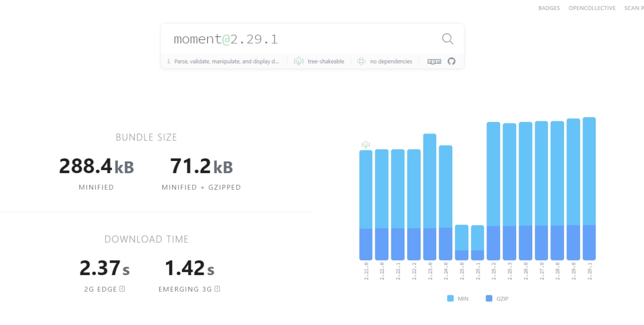644x325 pixels.
Task: Click the 2.37 s download time
Action: (105, 268)
